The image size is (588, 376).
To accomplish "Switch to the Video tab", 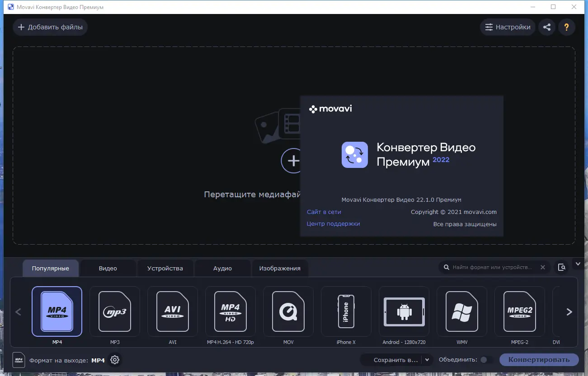I will pos(108,268).
